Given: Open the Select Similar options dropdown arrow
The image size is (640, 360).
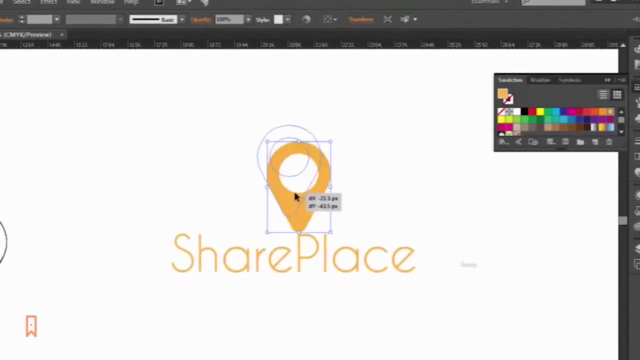Looking at the screenshot, I should 415,19.
